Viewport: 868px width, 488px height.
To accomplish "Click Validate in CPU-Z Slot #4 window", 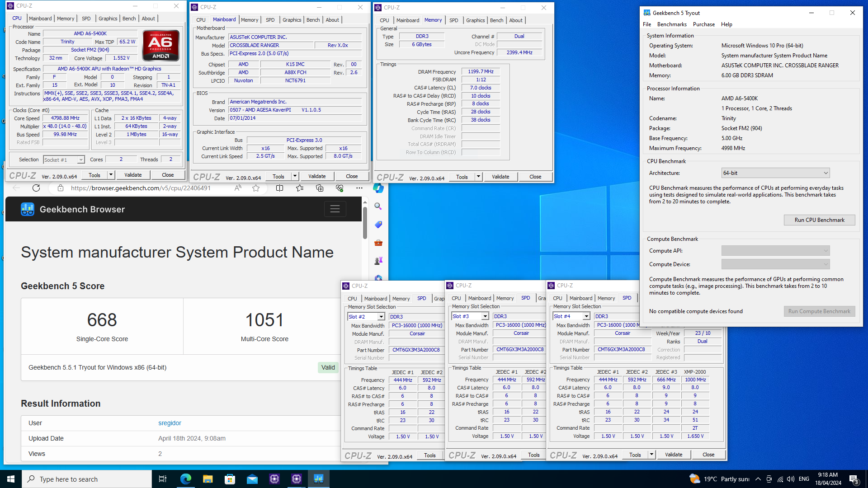I will (x=674, y=455).
